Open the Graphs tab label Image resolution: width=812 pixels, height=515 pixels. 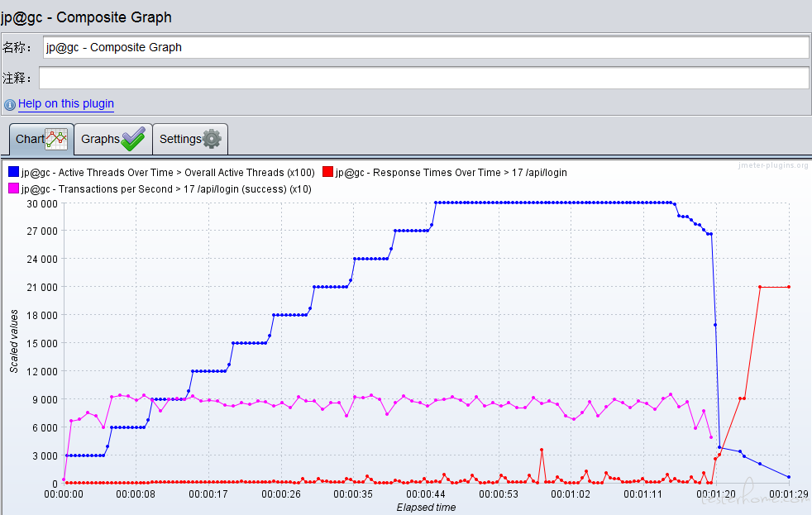tap(100, 139)
